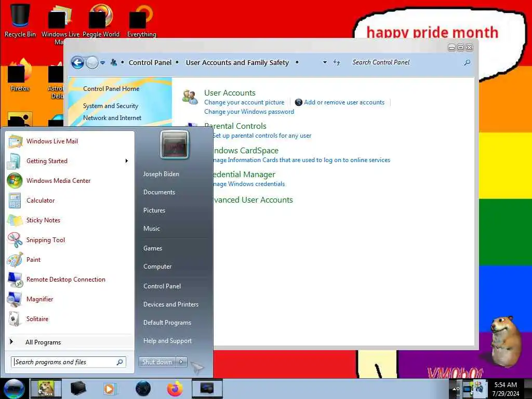This screenshot has height=399, width=532.
Task: Click Add or remove user accounts
Action: click(x=344, y=102)
